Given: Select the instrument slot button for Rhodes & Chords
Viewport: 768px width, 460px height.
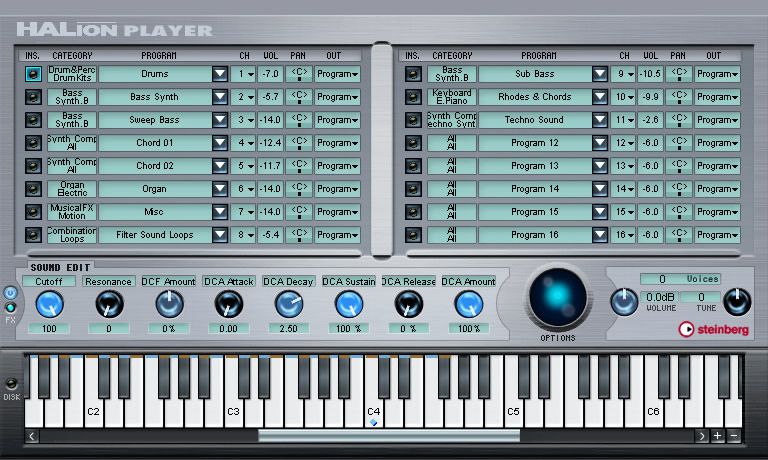Looking at the screenshot, I should pos(413,97).
